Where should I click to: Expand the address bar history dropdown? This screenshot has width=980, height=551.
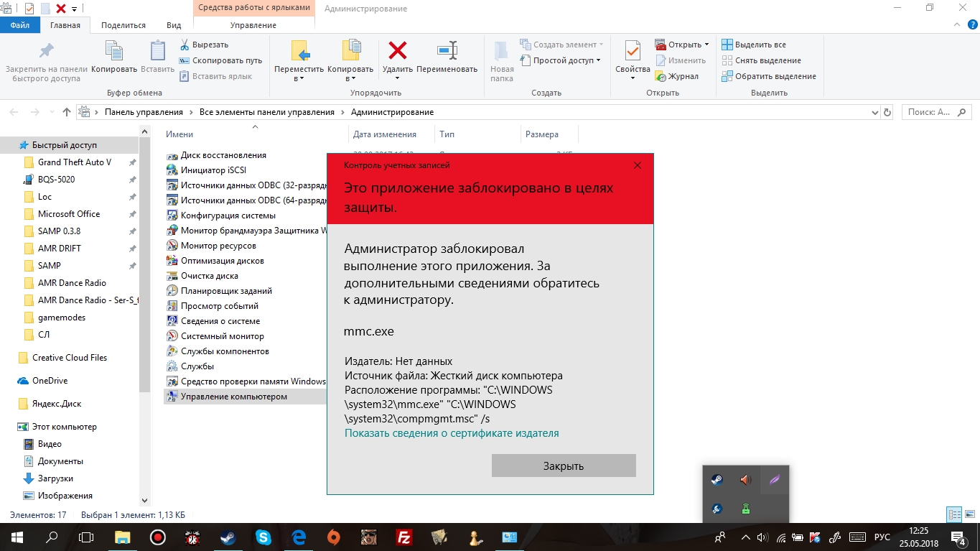tap(874, 112)
